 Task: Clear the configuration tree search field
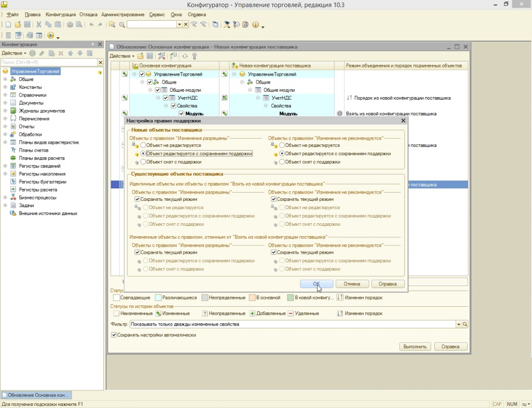tap(100, 62)
